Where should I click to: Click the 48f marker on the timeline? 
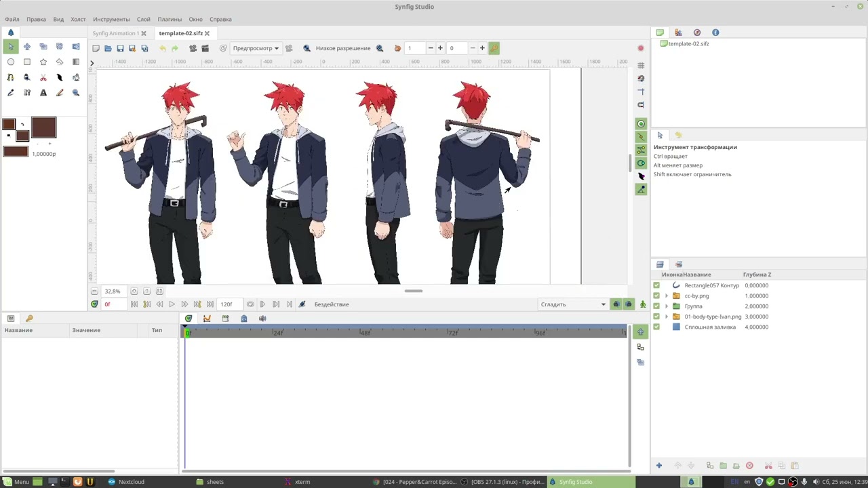click(365, 333)
